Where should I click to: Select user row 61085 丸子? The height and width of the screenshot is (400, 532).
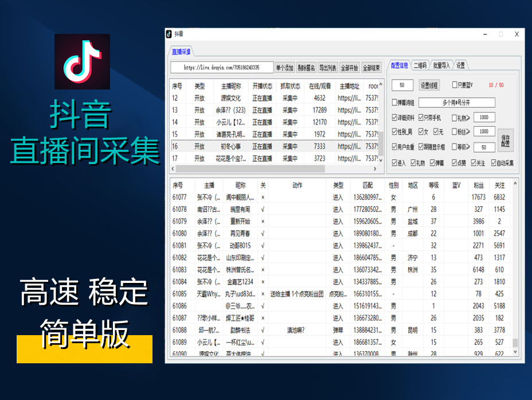pos(341,294)
